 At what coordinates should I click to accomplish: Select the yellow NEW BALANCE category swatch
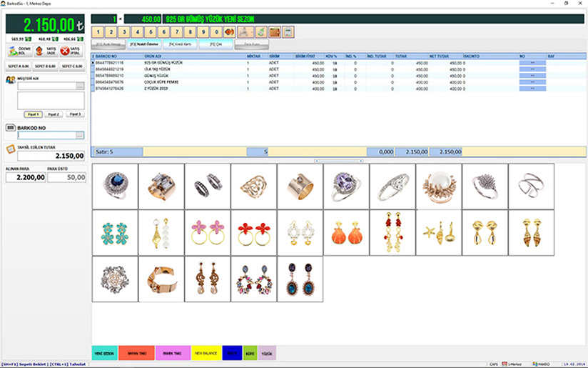(x=204, y=353)
